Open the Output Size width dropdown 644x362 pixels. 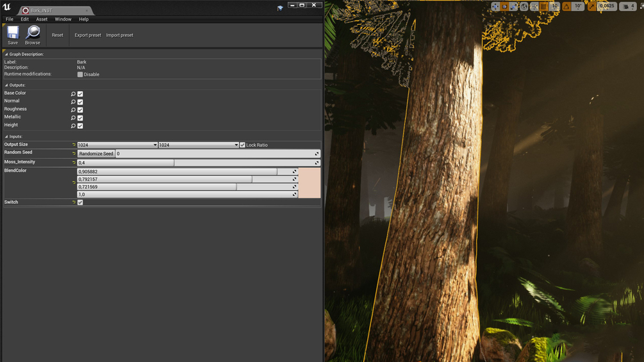coord(117,145)
